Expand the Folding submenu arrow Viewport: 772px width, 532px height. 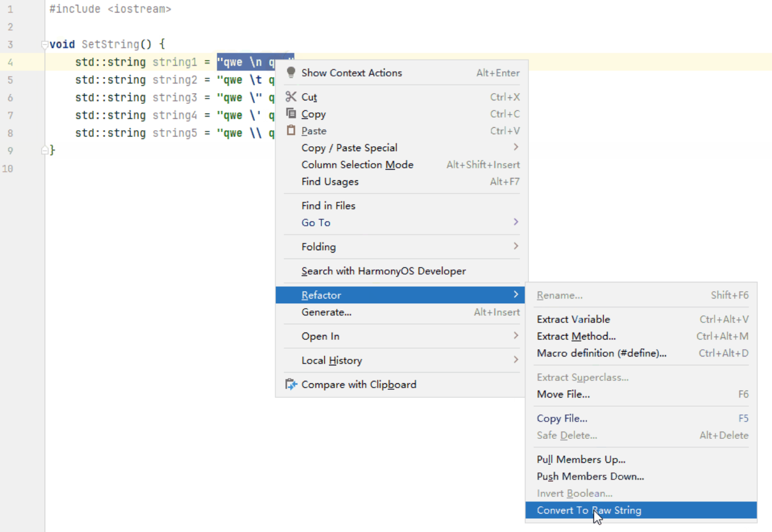pyautogui.click(x=516, y=247)
